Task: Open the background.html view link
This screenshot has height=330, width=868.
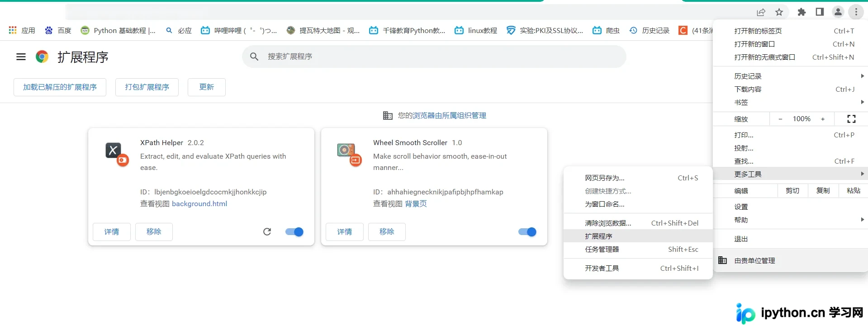Action: click(x=199, y=204)
